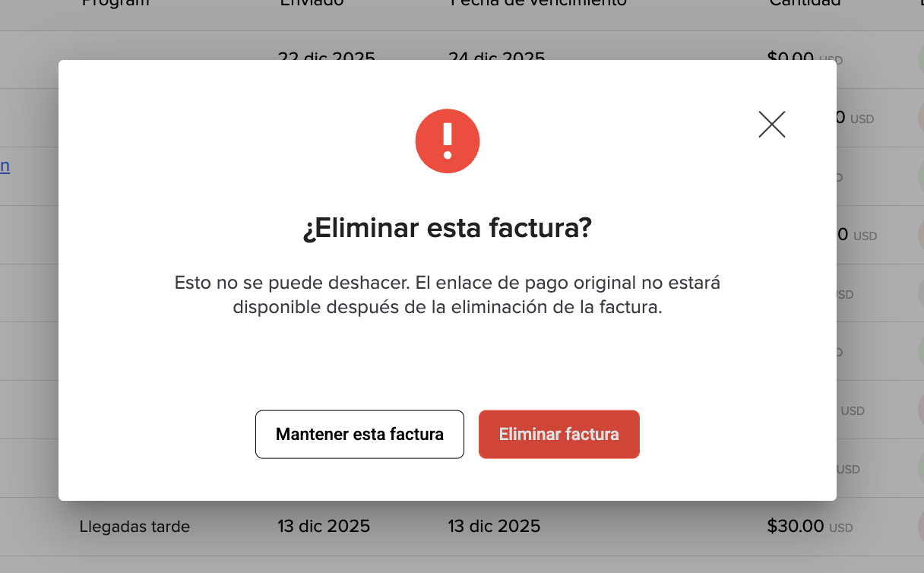Choose Mantener esta factura to cancel
Viewport: 924px width, 573px height.
(359, 435)
